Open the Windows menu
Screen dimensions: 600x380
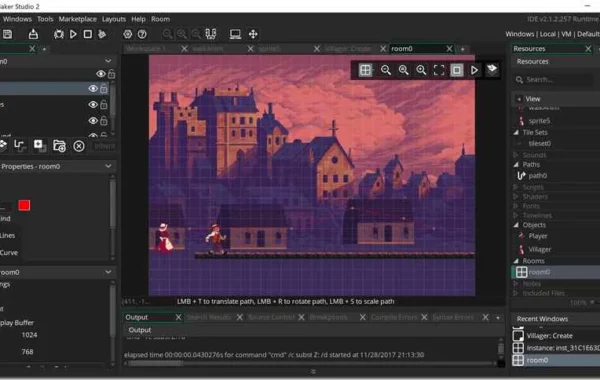[x=17, y=19]
